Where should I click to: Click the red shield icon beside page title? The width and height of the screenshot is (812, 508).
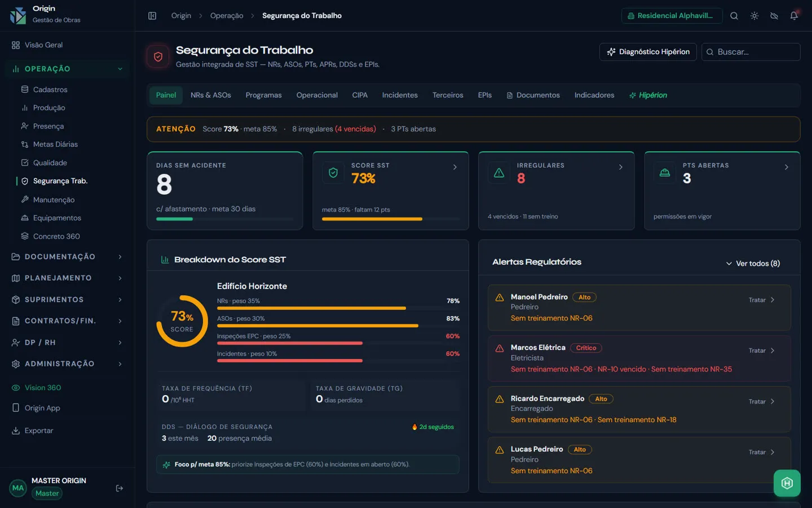158,56
